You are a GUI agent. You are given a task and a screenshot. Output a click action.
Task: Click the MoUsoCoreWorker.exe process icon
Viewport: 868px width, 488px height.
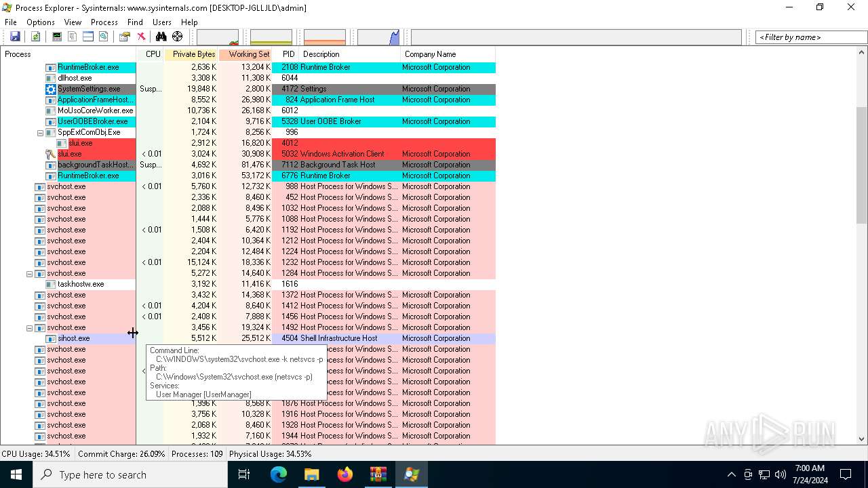[x=51, y=110]
